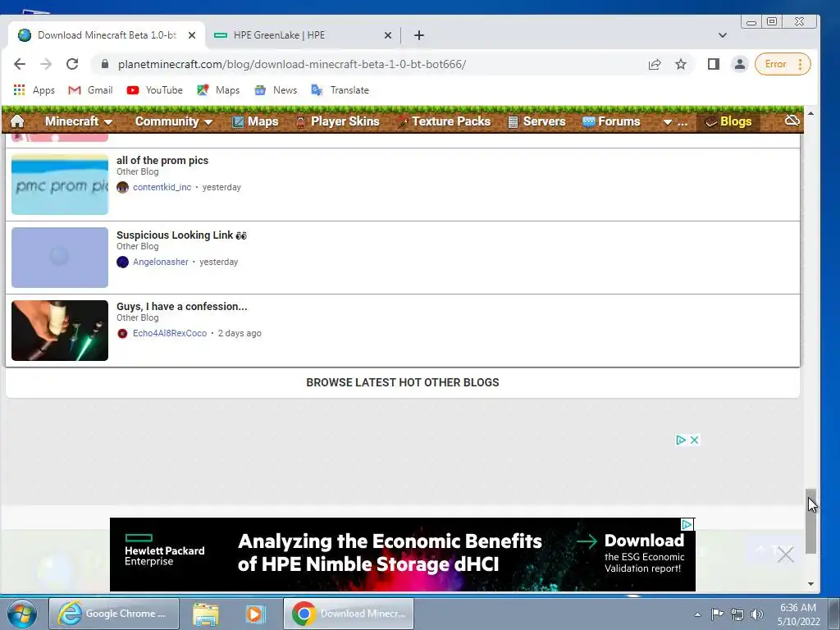Open the Windows Start button
Screen dimensions: 840x630
[21, 614]
